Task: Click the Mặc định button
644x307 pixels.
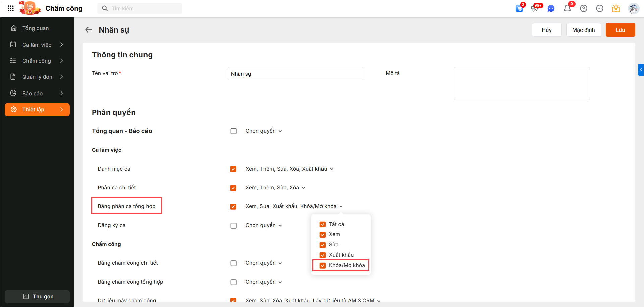Action: (x=583, y=30)
